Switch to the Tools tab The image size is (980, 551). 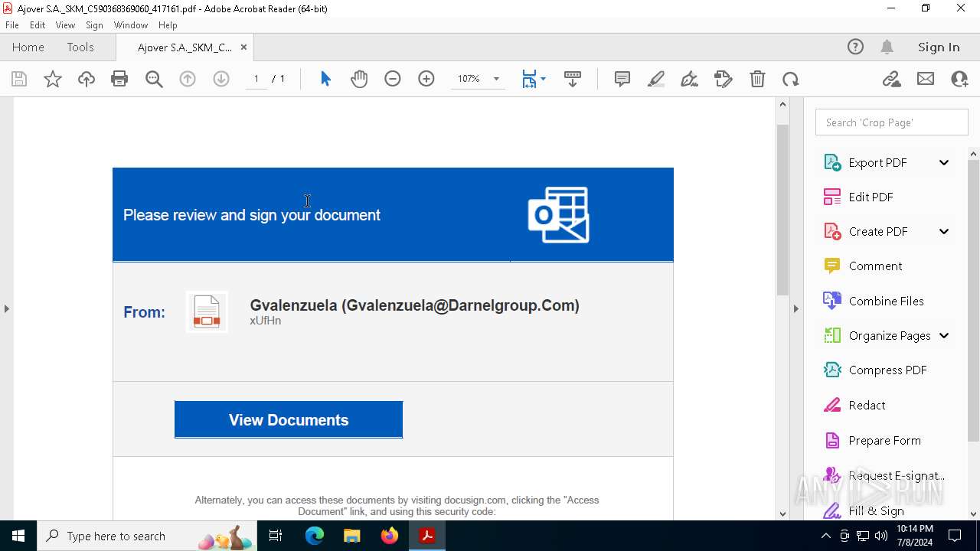(80, 47)
